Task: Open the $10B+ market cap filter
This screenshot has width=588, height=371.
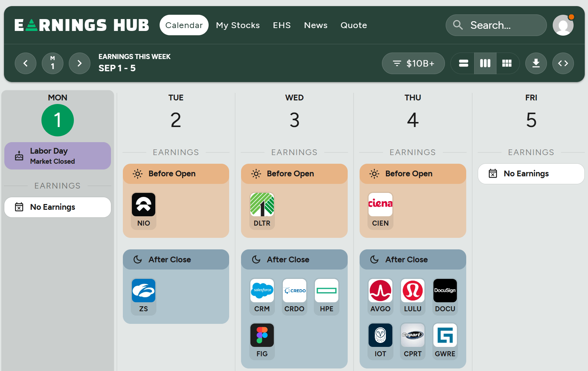Action: 413,63
